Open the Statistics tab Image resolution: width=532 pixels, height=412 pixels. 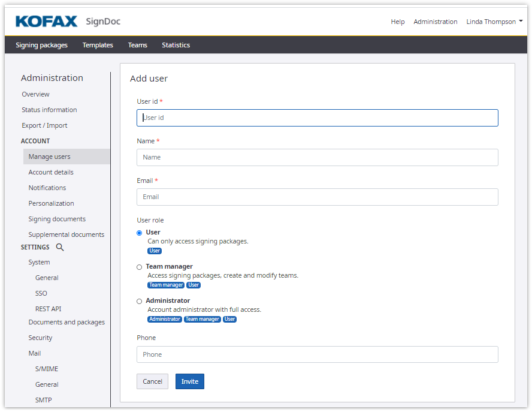tap(176, 45)
